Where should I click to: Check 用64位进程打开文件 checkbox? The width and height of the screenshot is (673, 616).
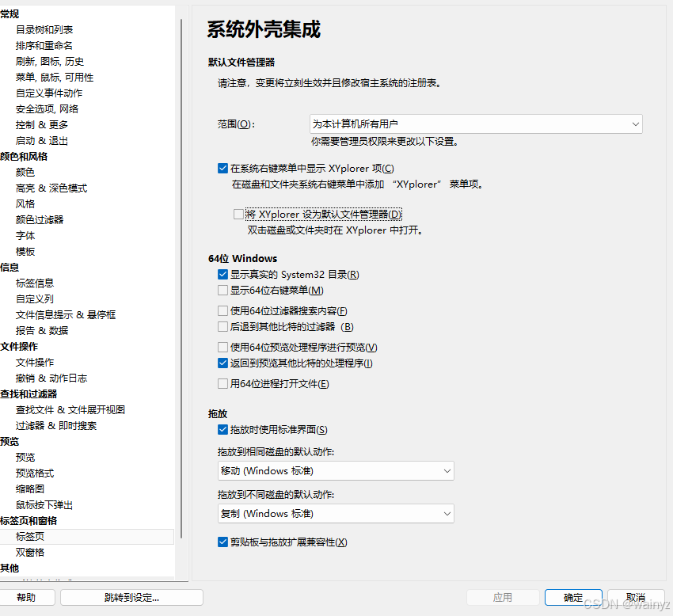[222, 384]
